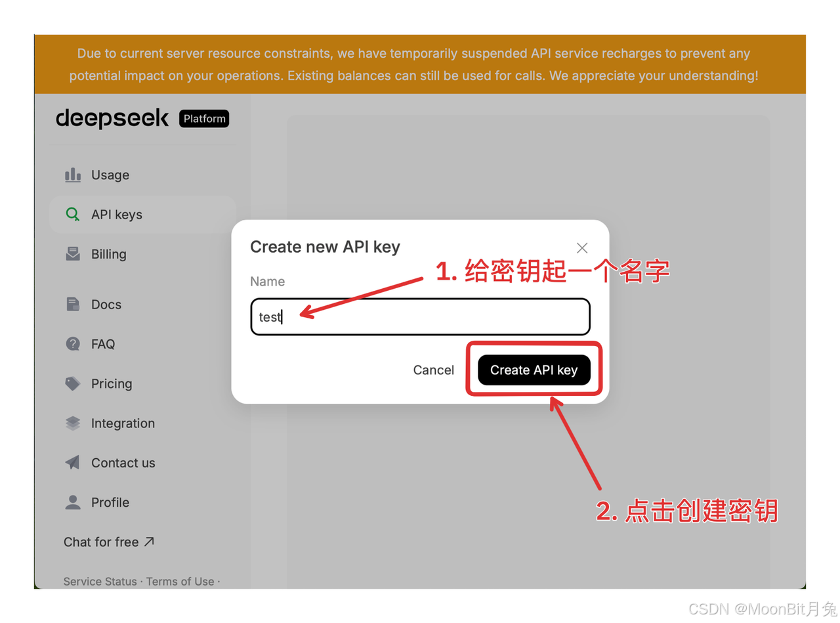Click the Chat for free arrow icon
Viewport: 840px width, 623px height.
[149, 542]
